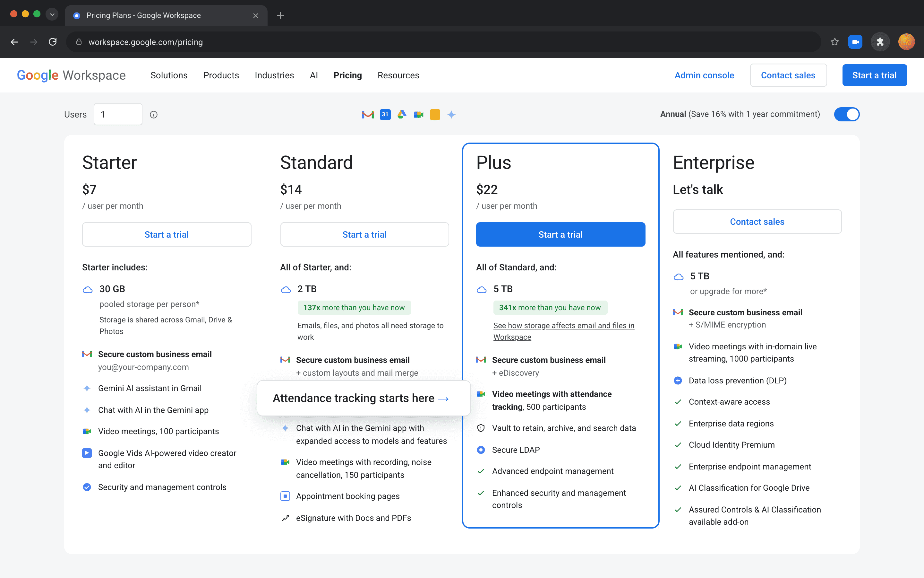The width and height of the screenshot is (924, 578).
Task: Click the Vault shield icon in Plus plan
Action: pos(481,428)
